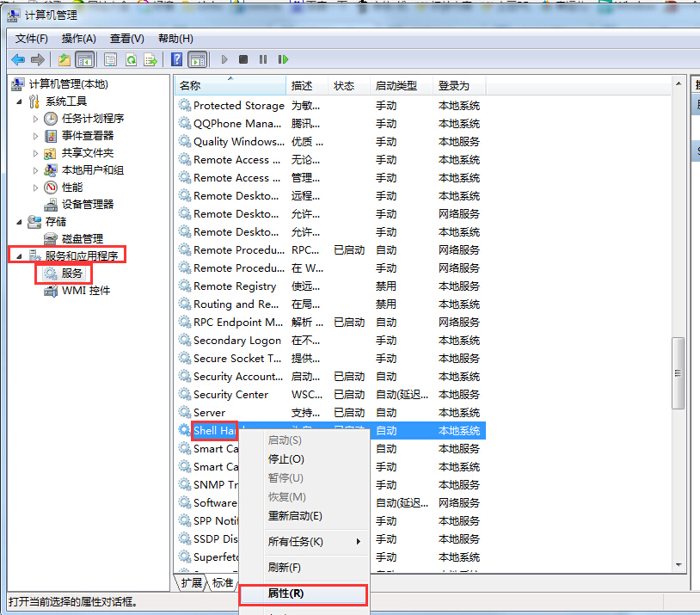Image resolution: width=700 pixels, height=615 pixels.
Task: Click the Export List toolbar icon
Action: [150, 59]
